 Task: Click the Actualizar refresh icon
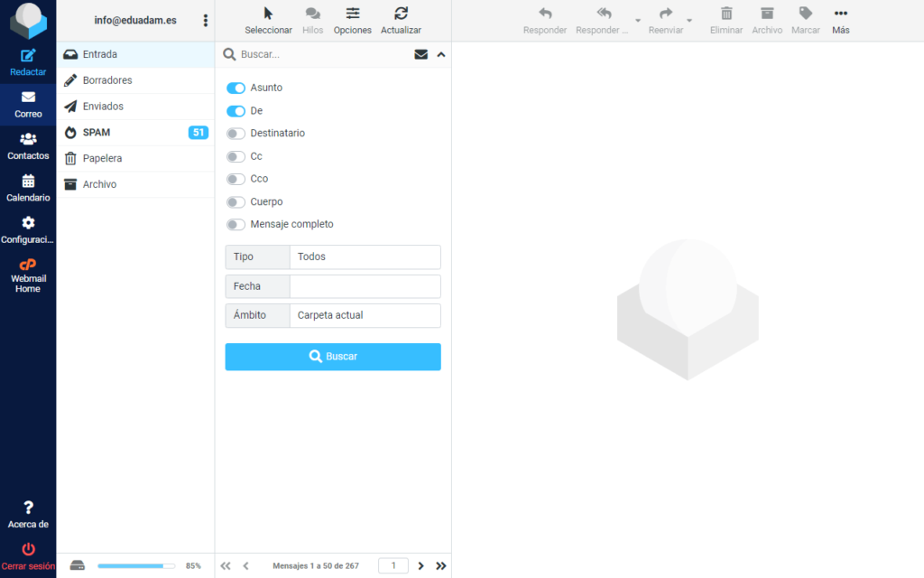(x=401, y=14)
